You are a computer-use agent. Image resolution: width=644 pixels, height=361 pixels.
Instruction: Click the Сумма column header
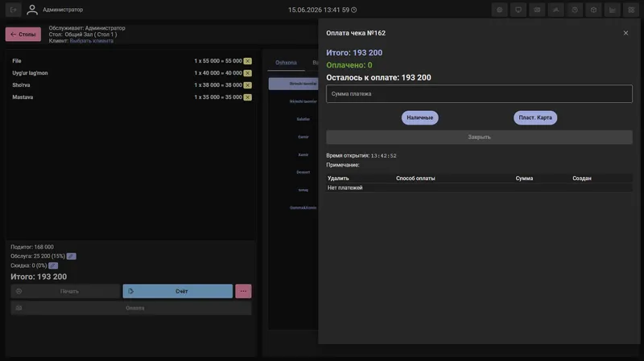524,178
